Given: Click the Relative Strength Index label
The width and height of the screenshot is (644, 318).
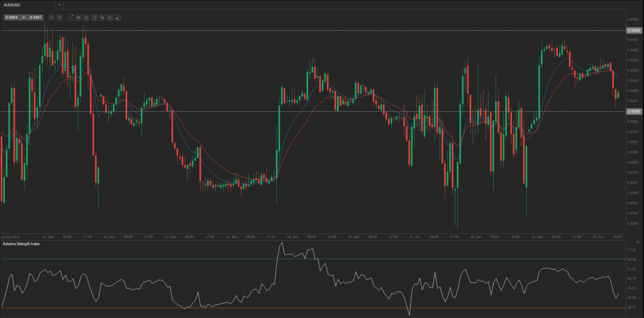Looking at the screenshot, I should (x=21, y=244).
